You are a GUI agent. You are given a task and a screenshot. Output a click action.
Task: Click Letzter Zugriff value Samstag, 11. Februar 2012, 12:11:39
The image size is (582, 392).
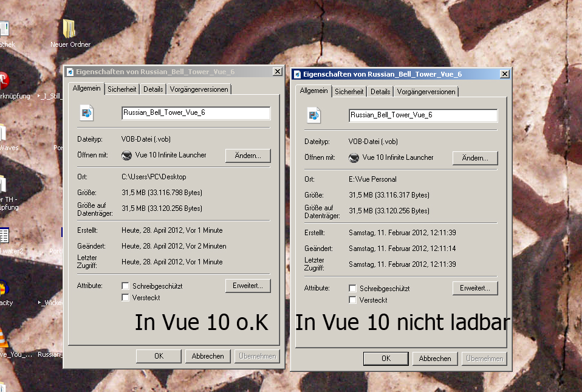pos(402,264)
